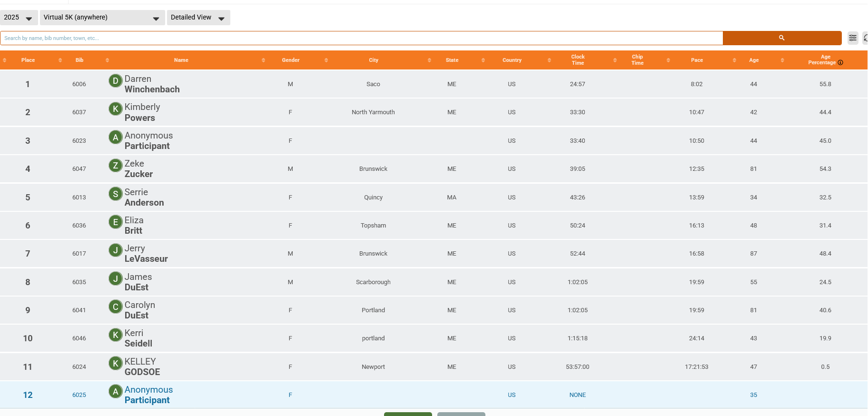
Task: Click Darren Winchenbach's green D avatar
Action: pos(115,81)
